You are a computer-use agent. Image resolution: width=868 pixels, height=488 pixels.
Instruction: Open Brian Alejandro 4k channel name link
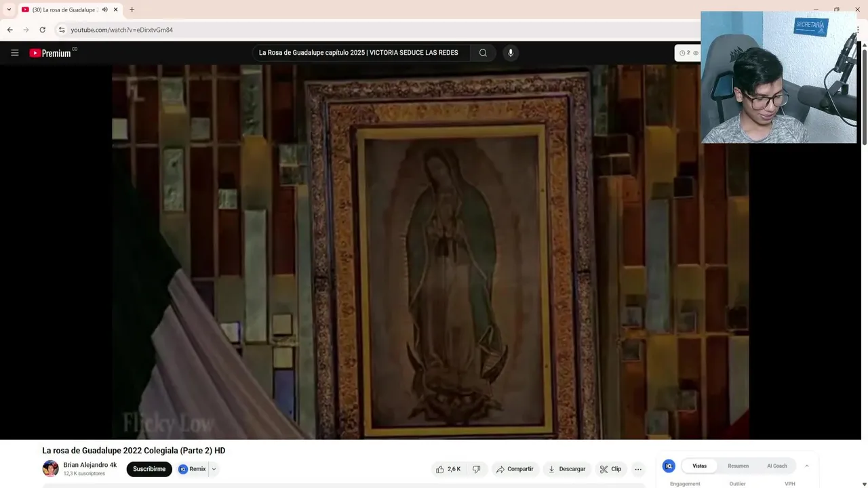(x=90, y=465)
